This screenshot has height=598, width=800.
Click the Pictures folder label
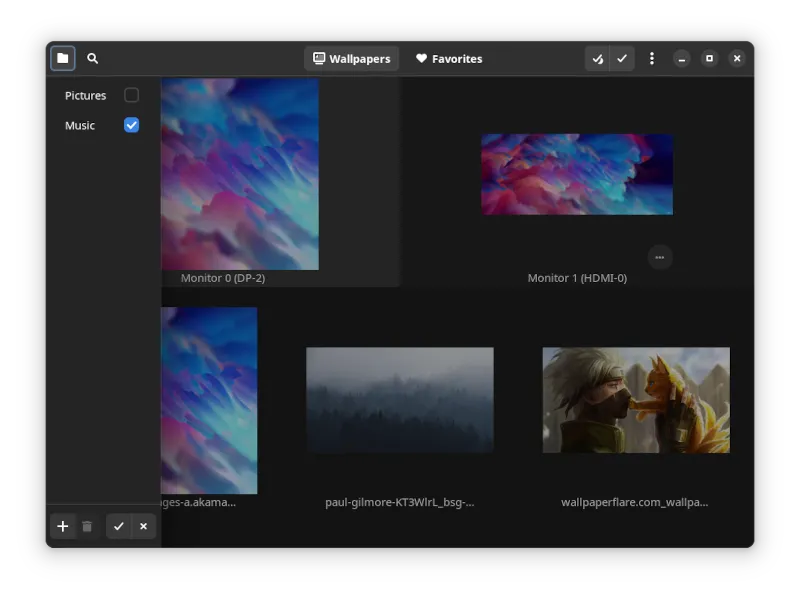pos(86,96)
